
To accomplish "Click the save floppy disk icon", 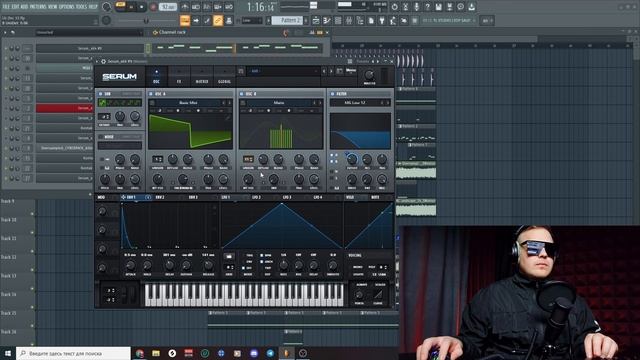I will (x=438, y=7).
